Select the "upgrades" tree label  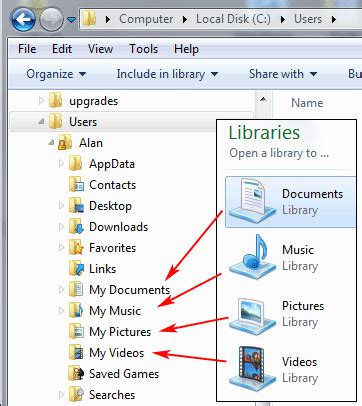coord(94,101)
